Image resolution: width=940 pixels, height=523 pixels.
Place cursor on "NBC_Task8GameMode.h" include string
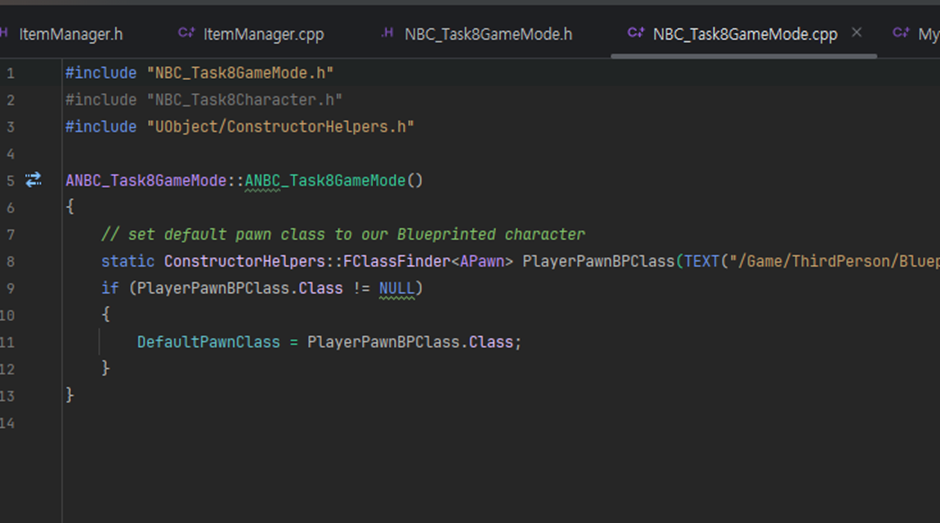240,73
